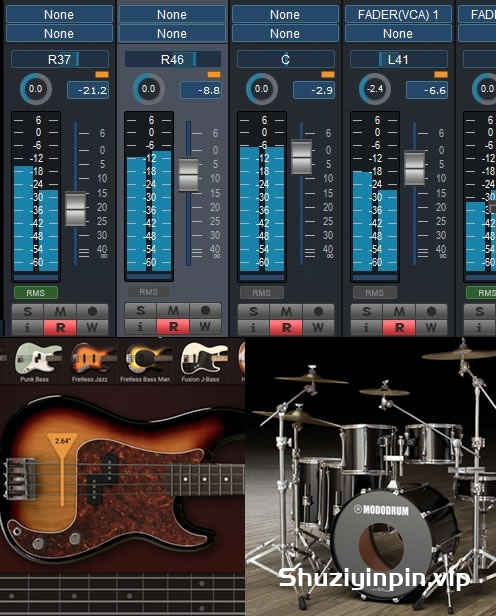Screen dimensions: 496x616
Task: Click the R37 channel volume fader handle
Action: [x=75, y=209]
